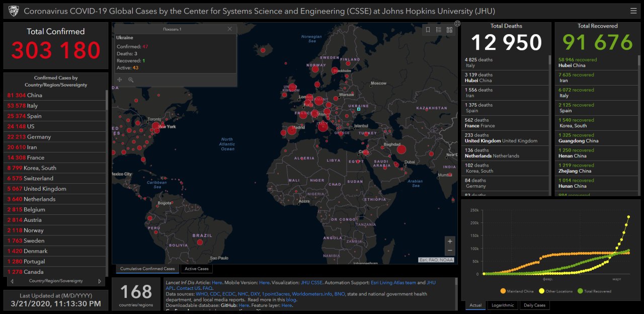Switch to Cumulative Confirmed Cases tab

(x=147, y=269)
